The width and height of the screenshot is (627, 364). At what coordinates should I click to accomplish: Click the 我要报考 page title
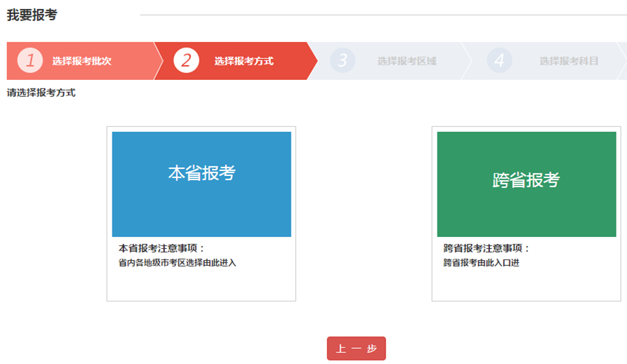[32, 15]
